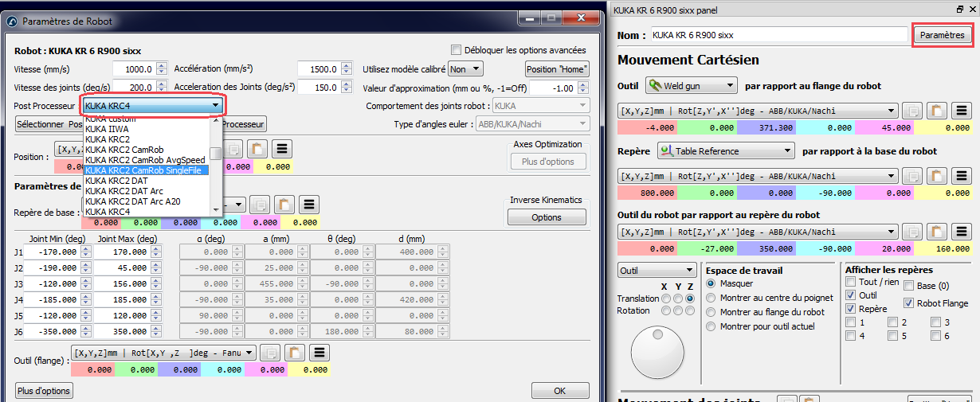Open the three-line menu for the Outil pose

coord(962,111)
